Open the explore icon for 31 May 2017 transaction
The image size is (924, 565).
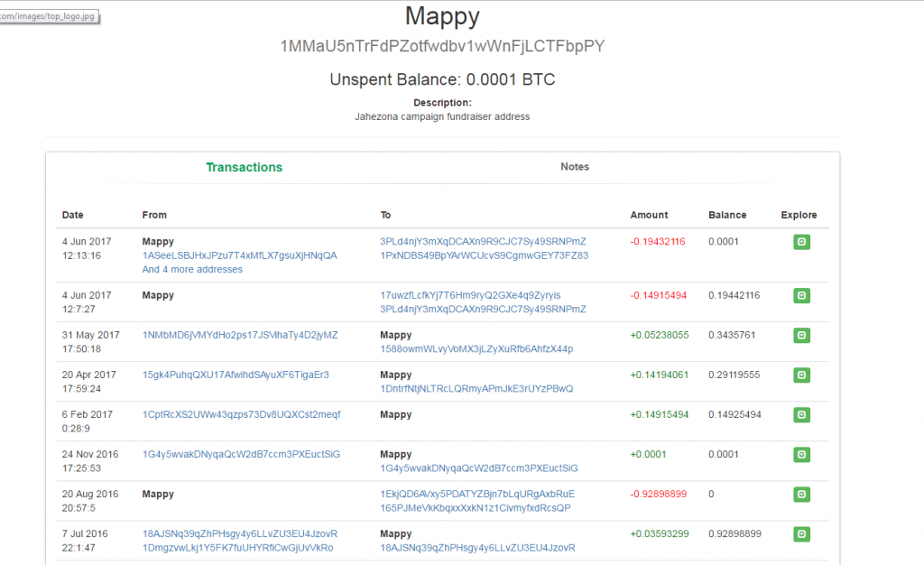pyautogui.click(x=800, y=335)
